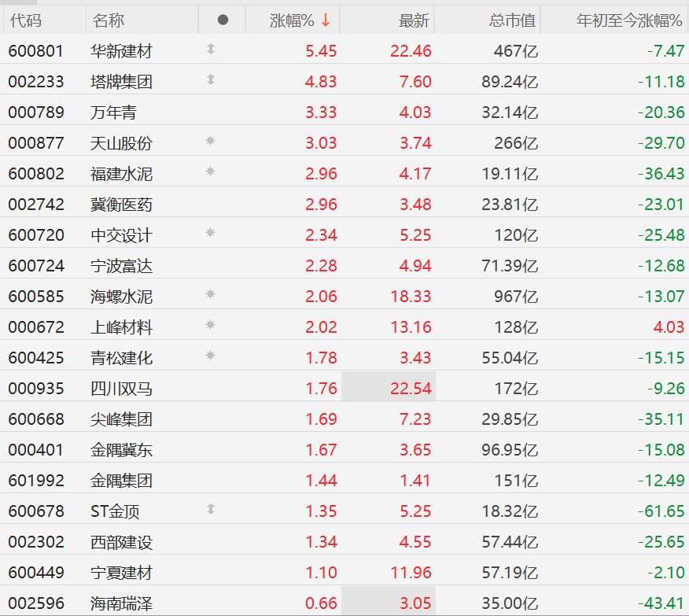Screen dimensions: 689x616
Task: Click highlighted latest price 22.54
Action: (411, 389)
